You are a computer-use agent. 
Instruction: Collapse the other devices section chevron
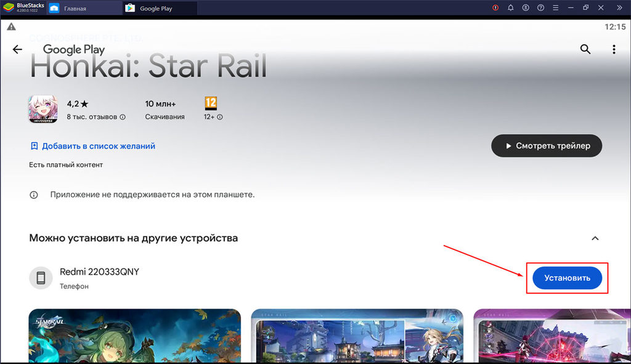pyautogui.click(x=595, y=238)
